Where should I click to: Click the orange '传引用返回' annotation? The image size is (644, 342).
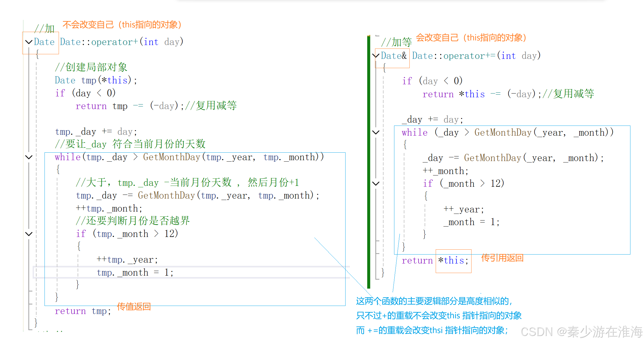tap(502, 258)
